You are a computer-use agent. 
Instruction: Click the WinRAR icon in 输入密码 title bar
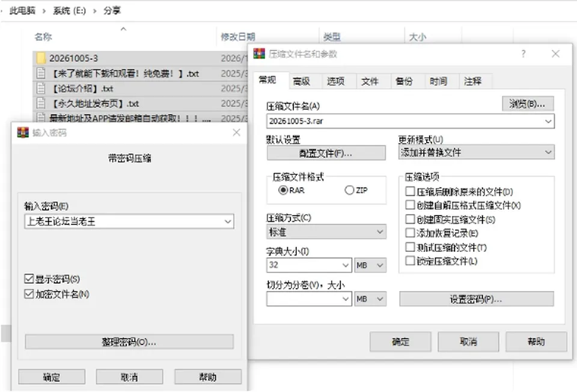coord(23,132)
